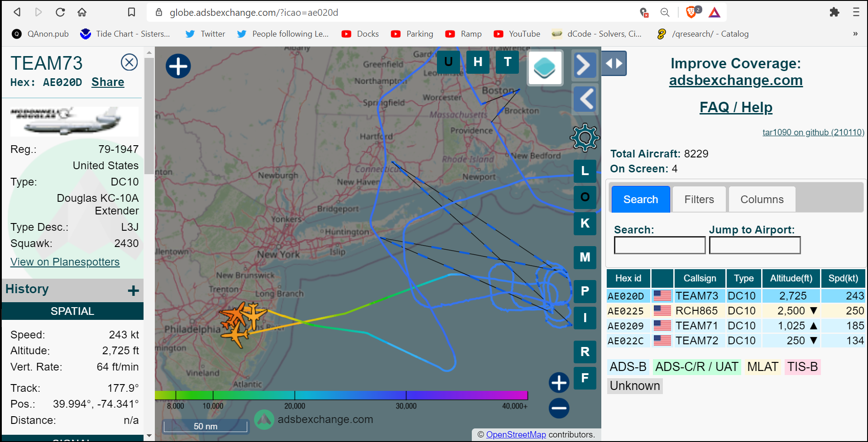Go to browser home page
Screen dimensions: 868x442
click(x=82, y=12)
